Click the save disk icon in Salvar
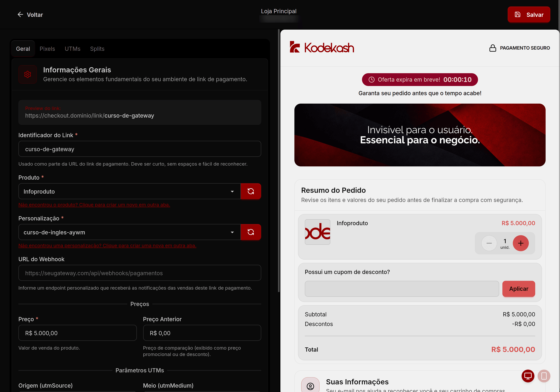The image size is (560, 392). 517,15
